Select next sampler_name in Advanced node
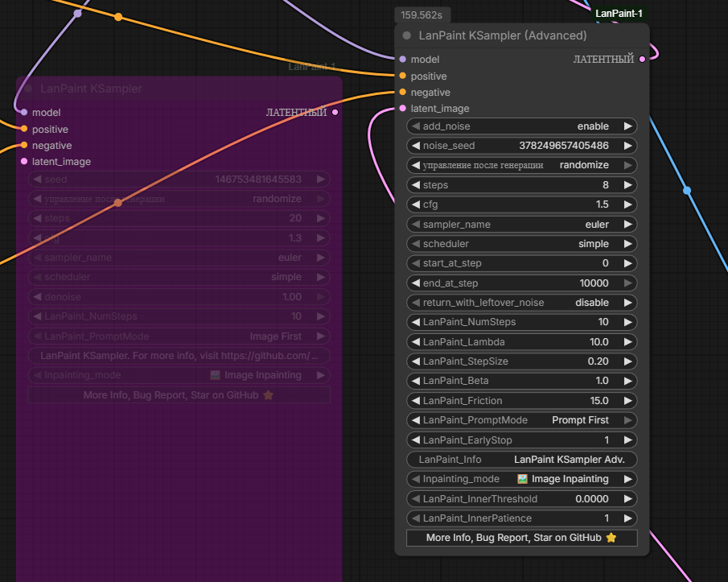Screen dimensions: 728x582 click(627, 225)
